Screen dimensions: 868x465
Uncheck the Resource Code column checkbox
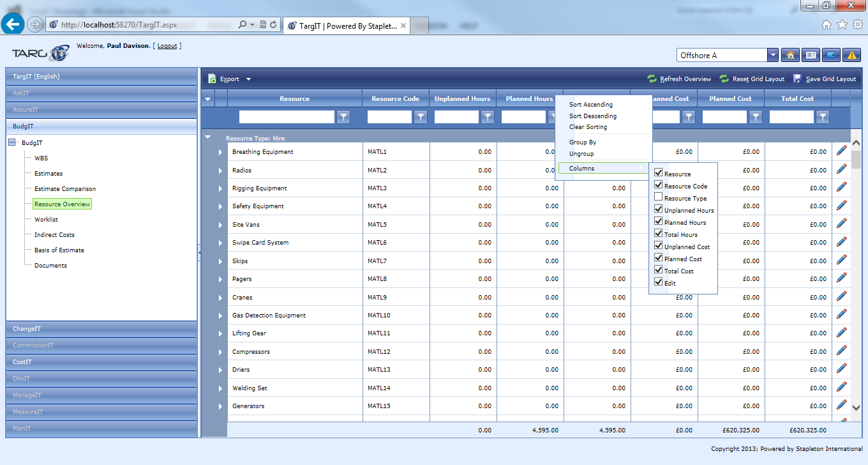click(659, 185)
